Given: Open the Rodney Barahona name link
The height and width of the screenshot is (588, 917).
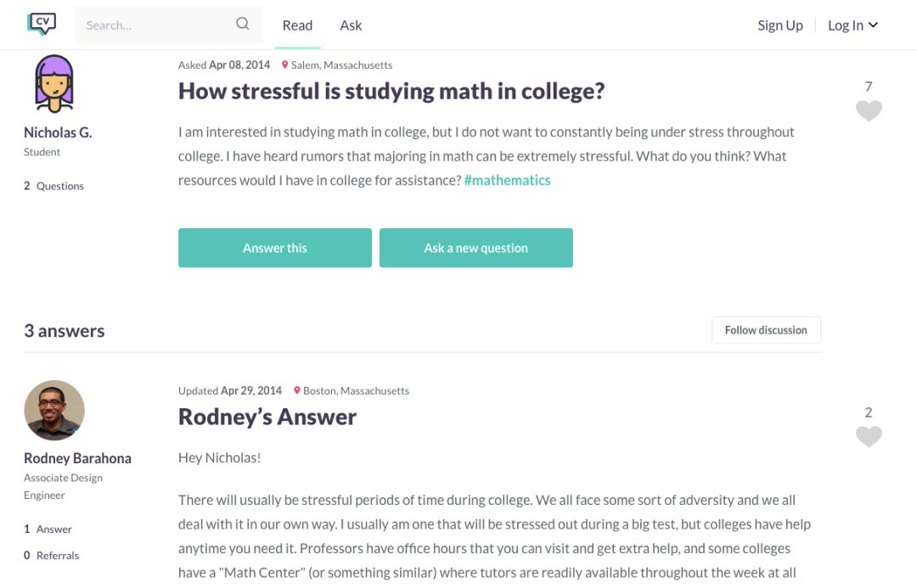Looking at the screenshot, I should 77,458.
